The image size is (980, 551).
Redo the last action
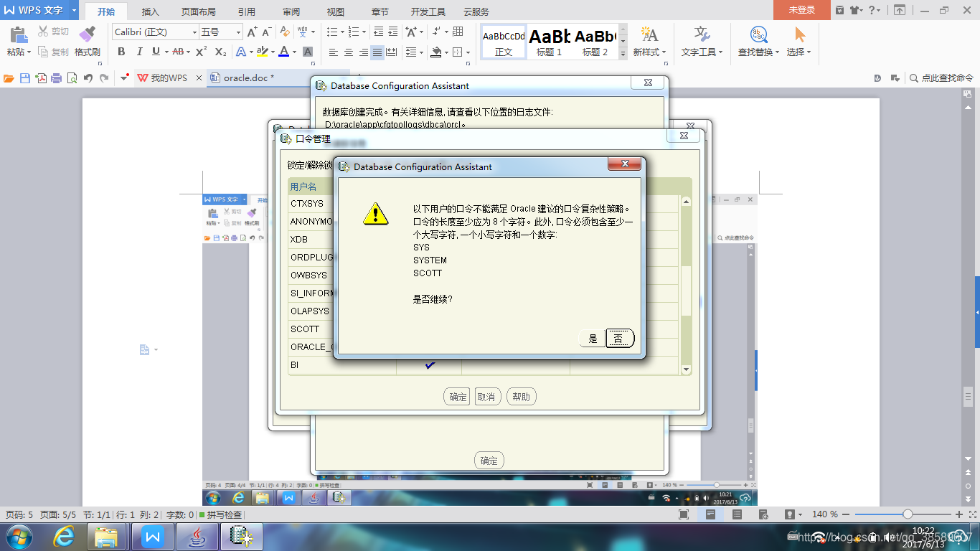[105, 78]
